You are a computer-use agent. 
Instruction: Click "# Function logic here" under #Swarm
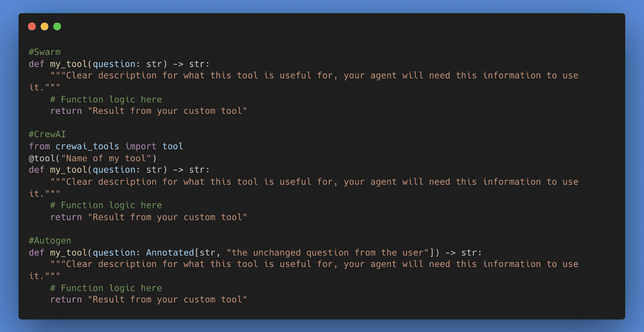point(106,99)
